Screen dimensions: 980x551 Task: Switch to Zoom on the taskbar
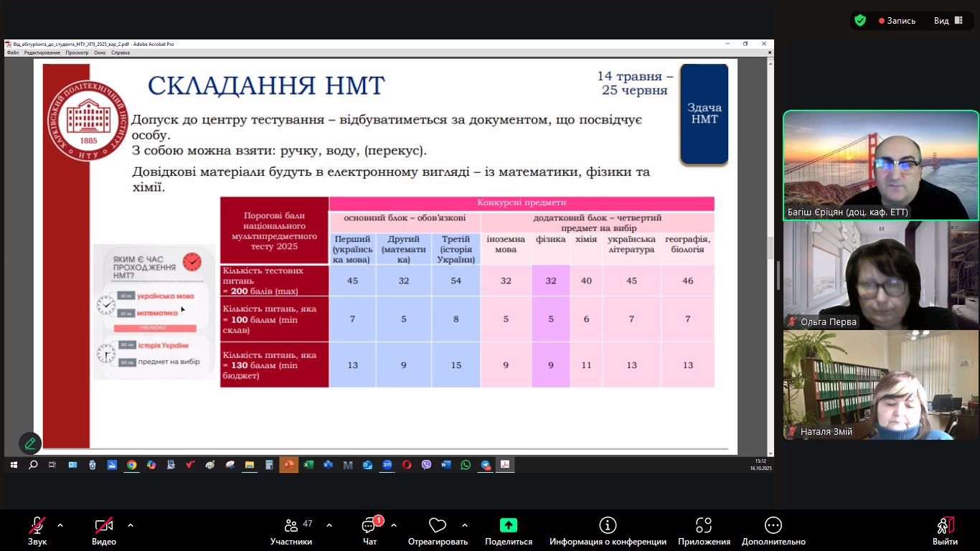pos(387,465)
